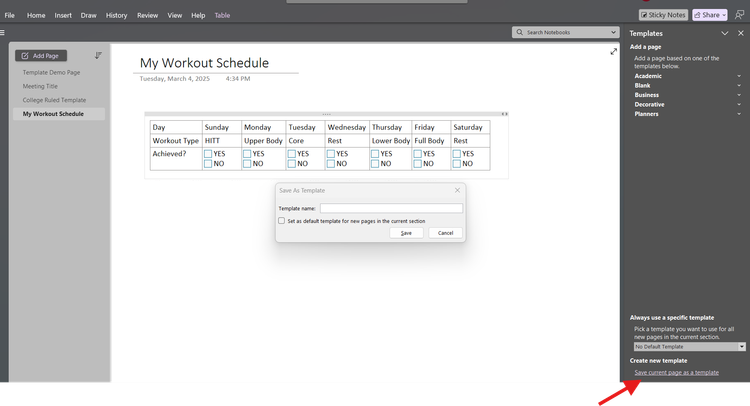The height and width of the screenshot is (406, 750).
Task: Click Save in the template dialog
Action: click(x=406, y=233)
